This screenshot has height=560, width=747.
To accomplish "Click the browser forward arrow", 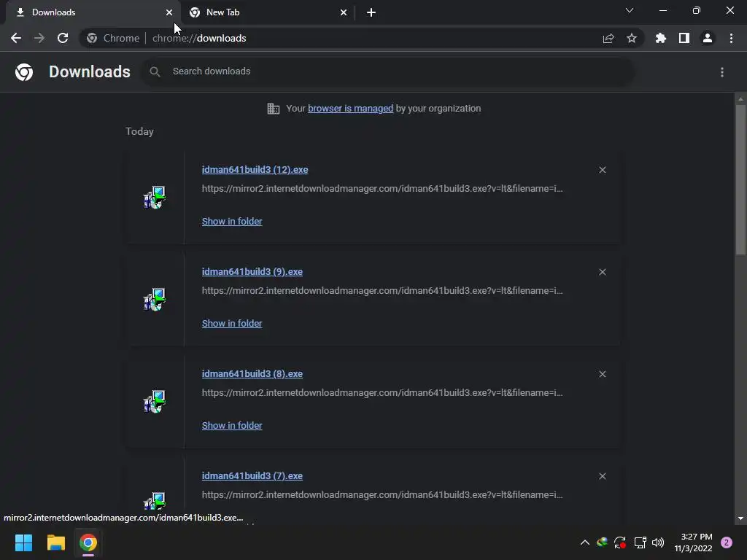I will pos(39,38).
